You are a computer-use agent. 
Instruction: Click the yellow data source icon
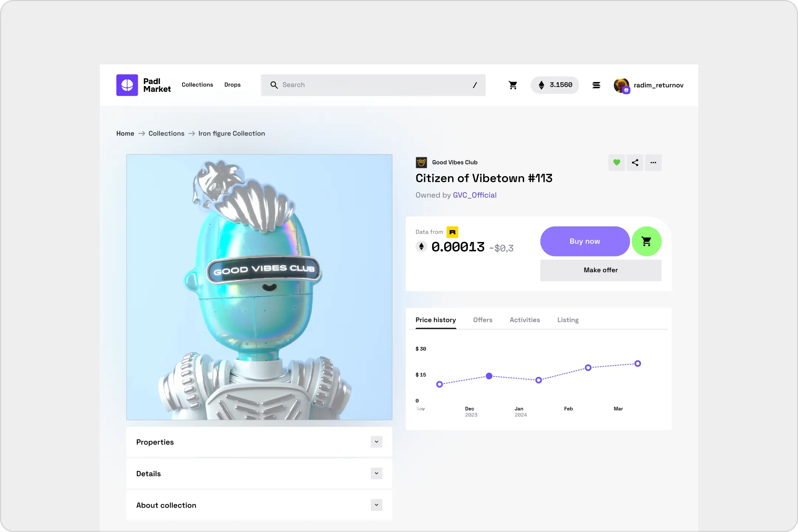(x=452, y=232)
